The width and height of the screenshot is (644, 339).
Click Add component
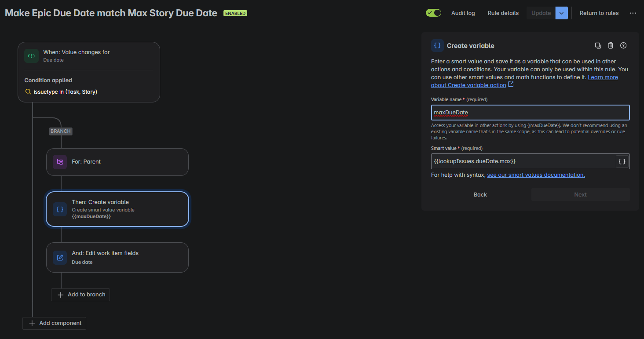[55, 323]
